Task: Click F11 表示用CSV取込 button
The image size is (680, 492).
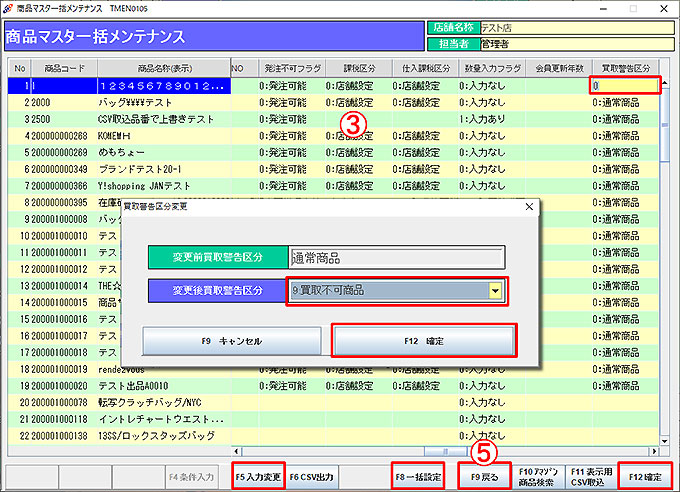Action: pos(590,476)
